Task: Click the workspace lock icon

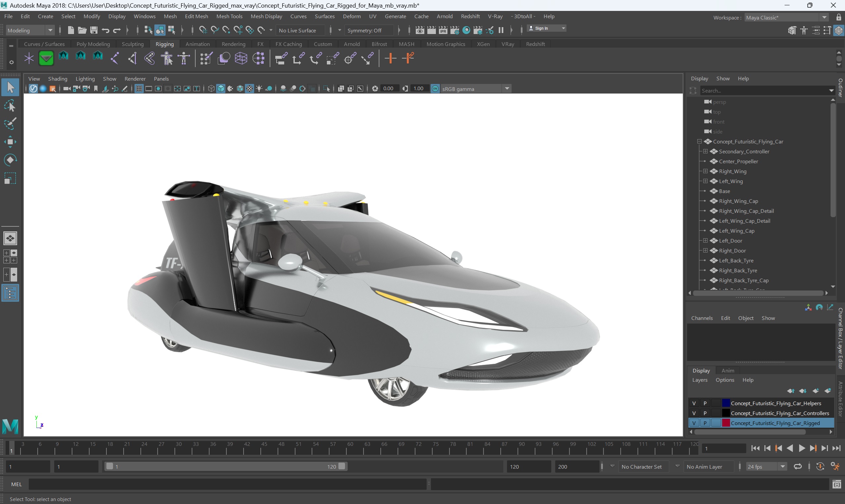Action: 838,17
